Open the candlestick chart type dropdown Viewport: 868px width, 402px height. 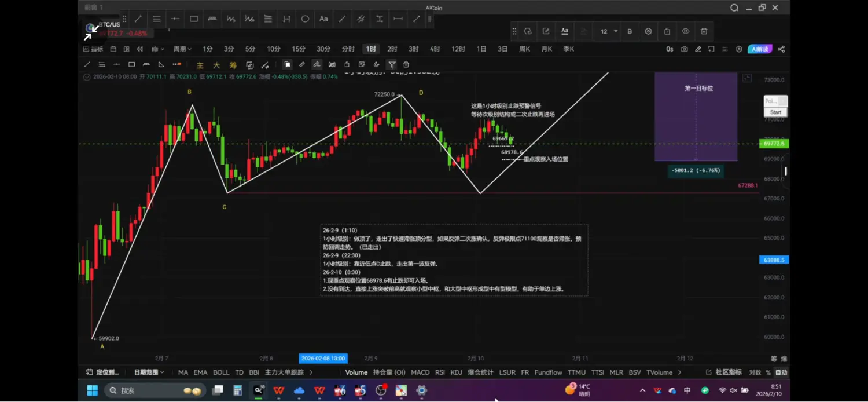157,49
